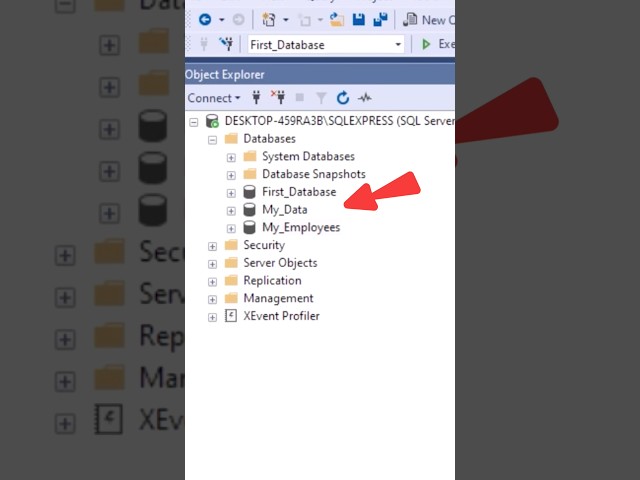
Task: Expand the My_Employees database node
Action: pos(231,229)
